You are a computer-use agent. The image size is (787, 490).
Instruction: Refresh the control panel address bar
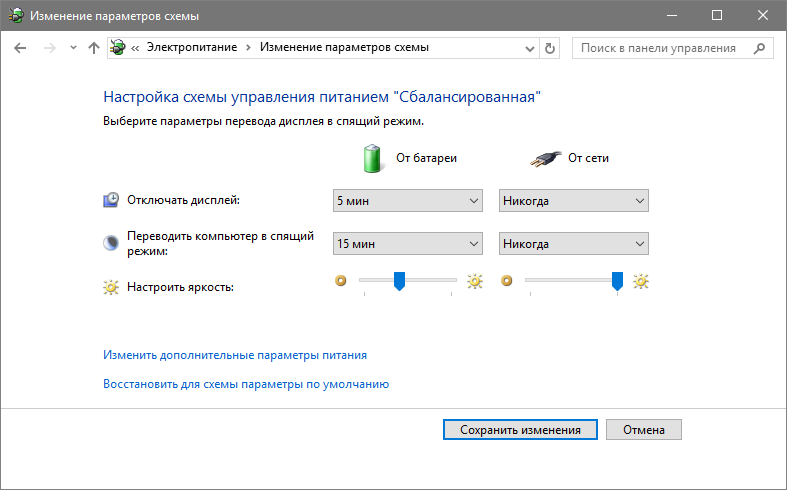pos(549,48)
